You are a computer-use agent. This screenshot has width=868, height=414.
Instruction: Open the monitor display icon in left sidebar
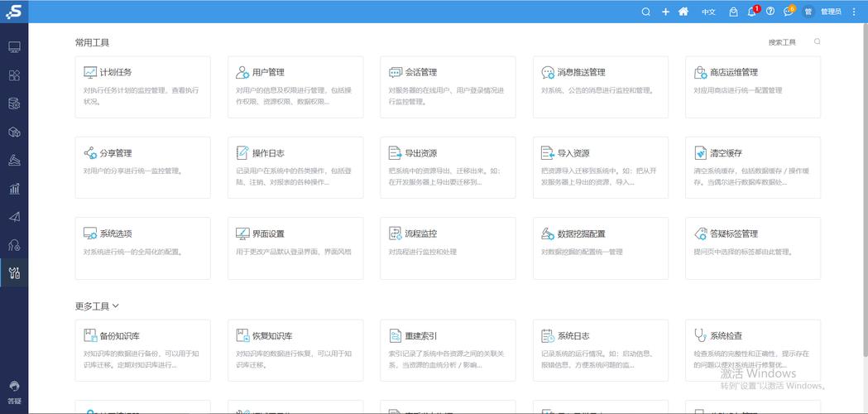(x=14, y=47)
